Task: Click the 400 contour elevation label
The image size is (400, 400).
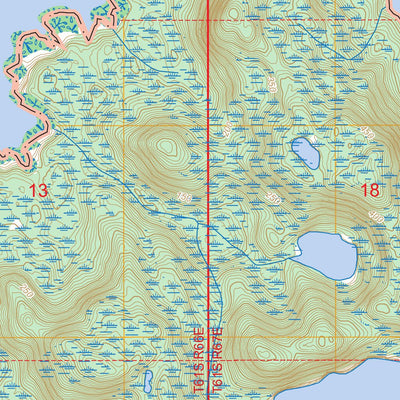Action: (376, 216)
